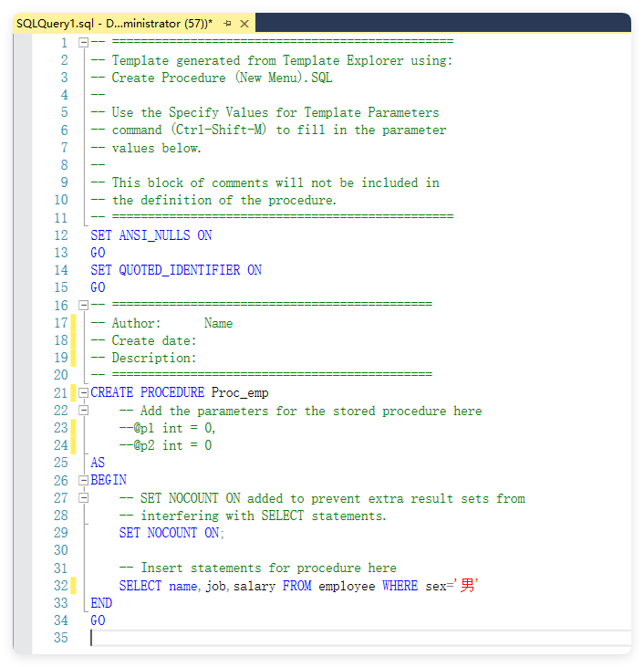Click the END keyword on line 33
644x667 pixels.
click(101, 603)
